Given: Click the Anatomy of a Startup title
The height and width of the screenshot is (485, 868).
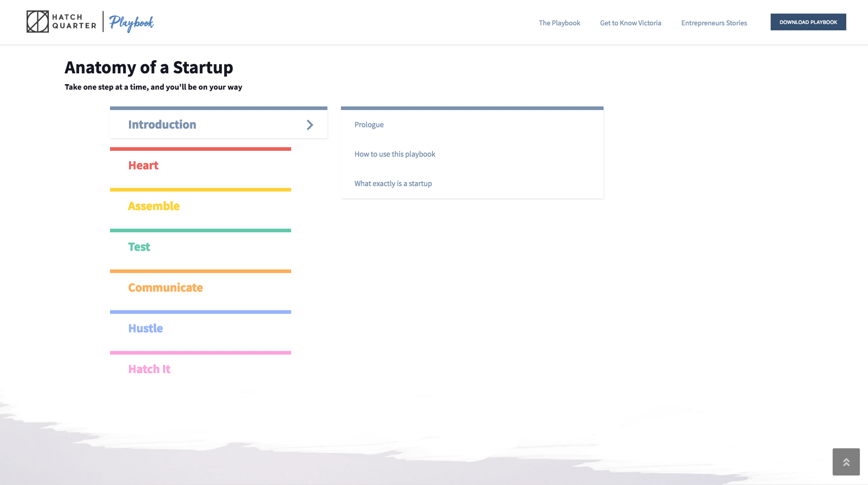Looking at the screenshot, I should 149,67.
